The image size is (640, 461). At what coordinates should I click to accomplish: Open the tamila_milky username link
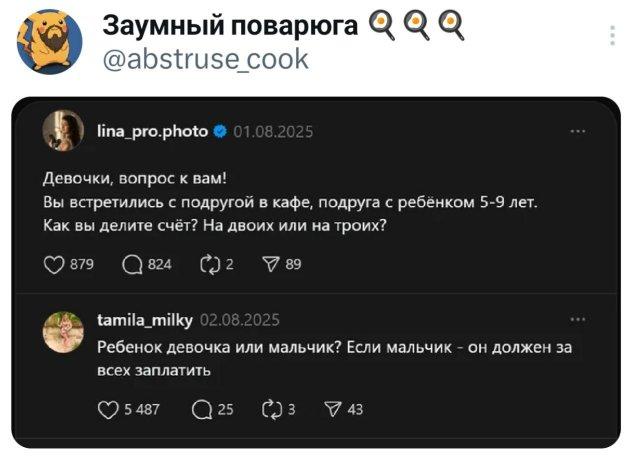[145, 320]
